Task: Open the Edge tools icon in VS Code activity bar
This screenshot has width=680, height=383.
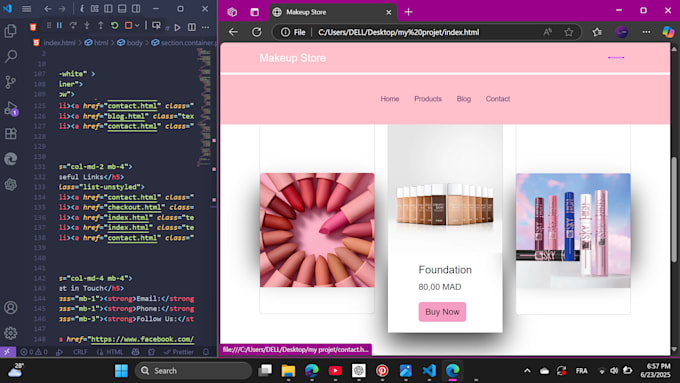Action: pos(10,159)
